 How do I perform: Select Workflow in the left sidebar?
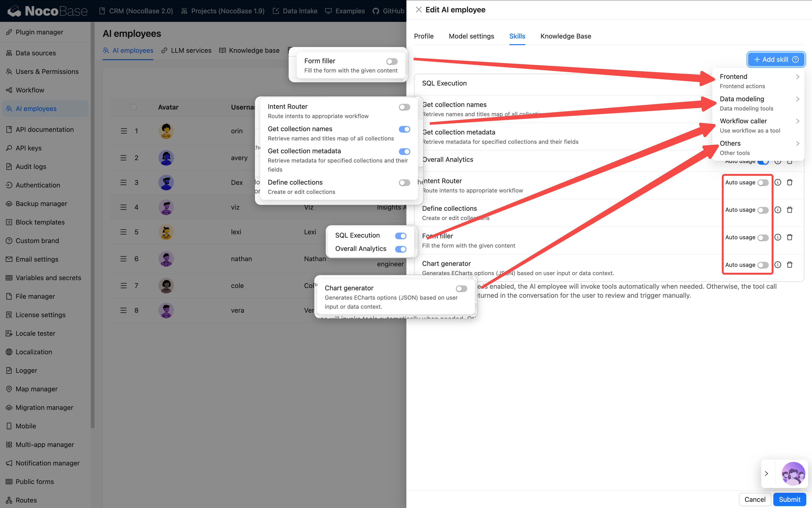[x=30, y=90]
